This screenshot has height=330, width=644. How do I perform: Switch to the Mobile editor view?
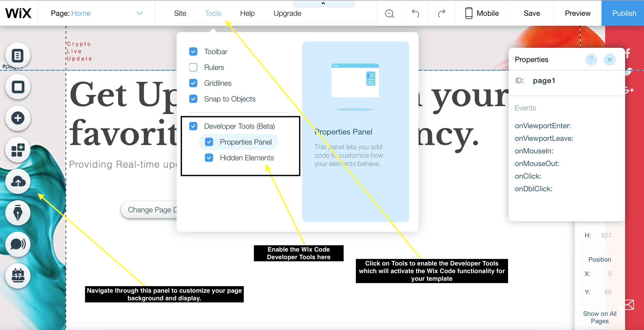point(482,13)
